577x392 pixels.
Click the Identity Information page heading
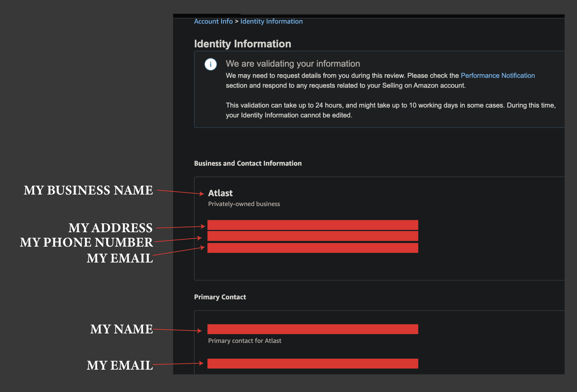click(x=243, y=44)
